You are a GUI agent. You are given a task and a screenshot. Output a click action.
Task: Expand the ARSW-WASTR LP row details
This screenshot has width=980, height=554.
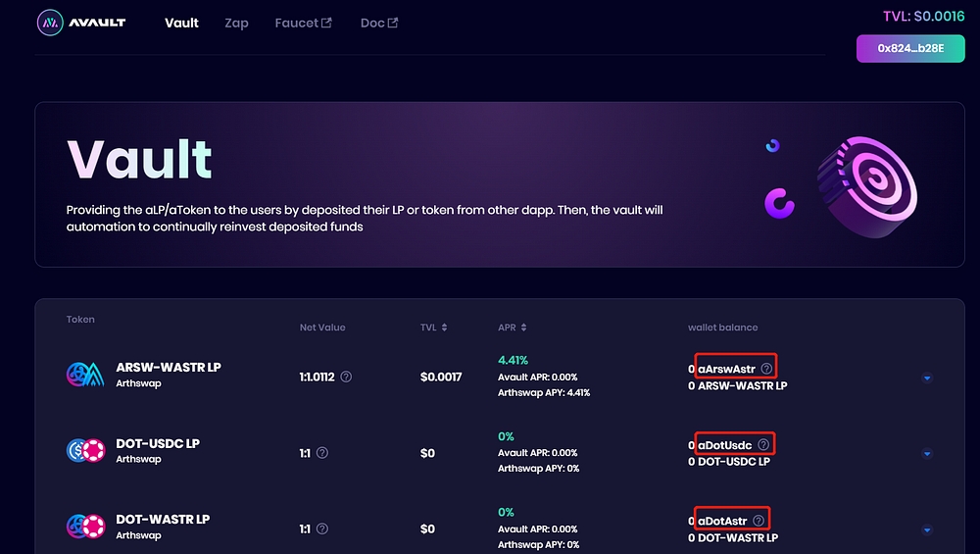point(927,378)
